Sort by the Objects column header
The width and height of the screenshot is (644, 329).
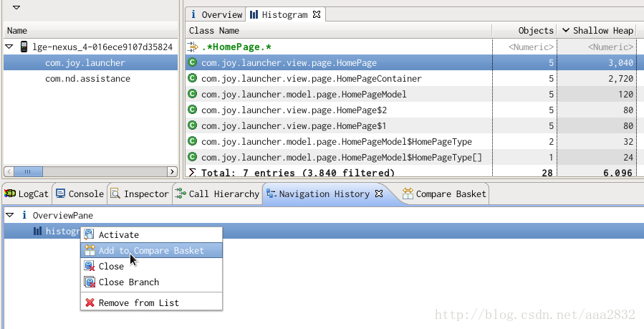[524, 30]
